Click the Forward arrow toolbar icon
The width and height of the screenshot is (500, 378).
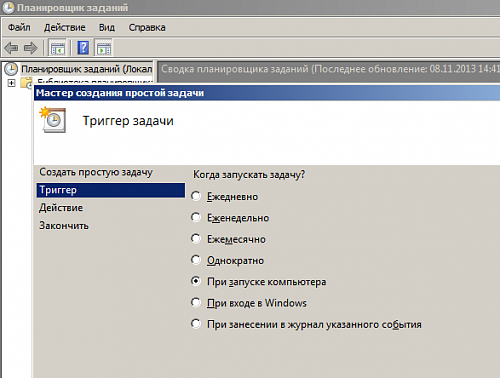tap(30, 48)
